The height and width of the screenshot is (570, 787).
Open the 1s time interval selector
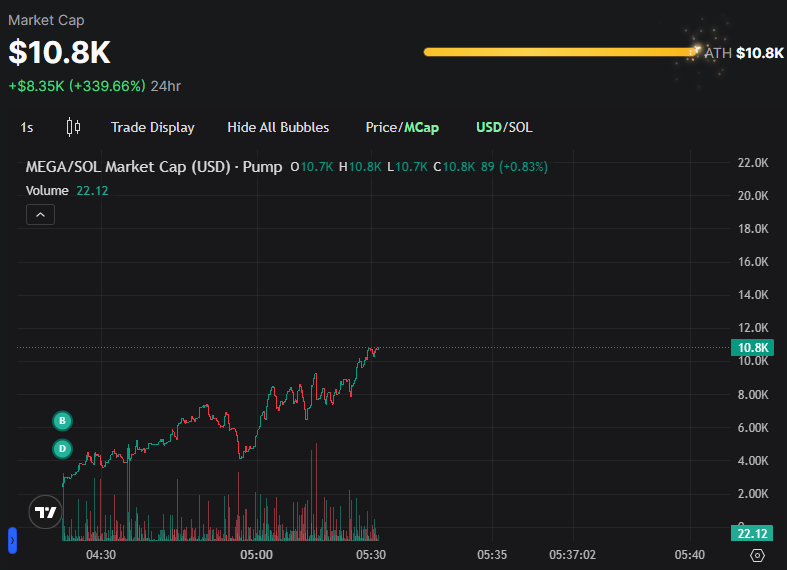pos(27,127)
